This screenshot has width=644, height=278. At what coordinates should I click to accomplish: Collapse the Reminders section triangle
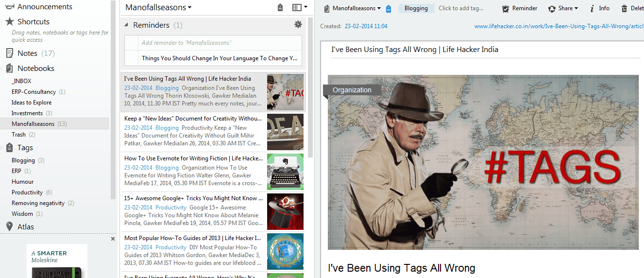tap(126, 25)
